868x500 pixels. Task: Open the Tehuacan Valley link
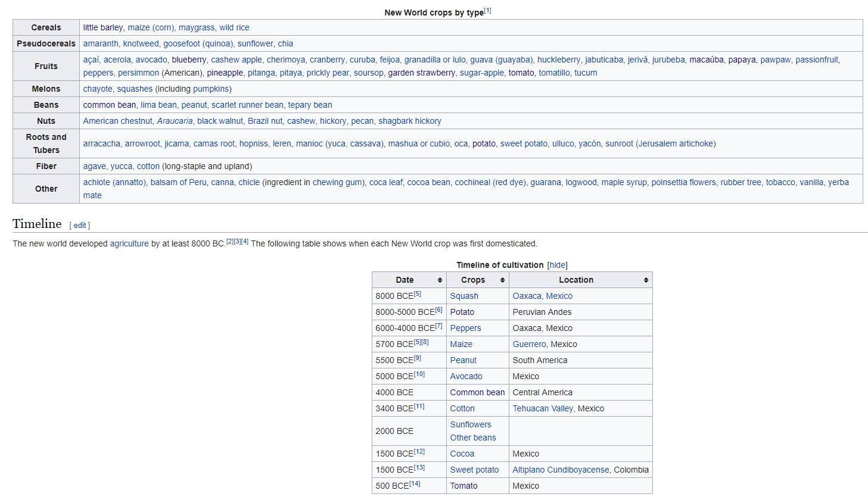(x=543, y=408)
